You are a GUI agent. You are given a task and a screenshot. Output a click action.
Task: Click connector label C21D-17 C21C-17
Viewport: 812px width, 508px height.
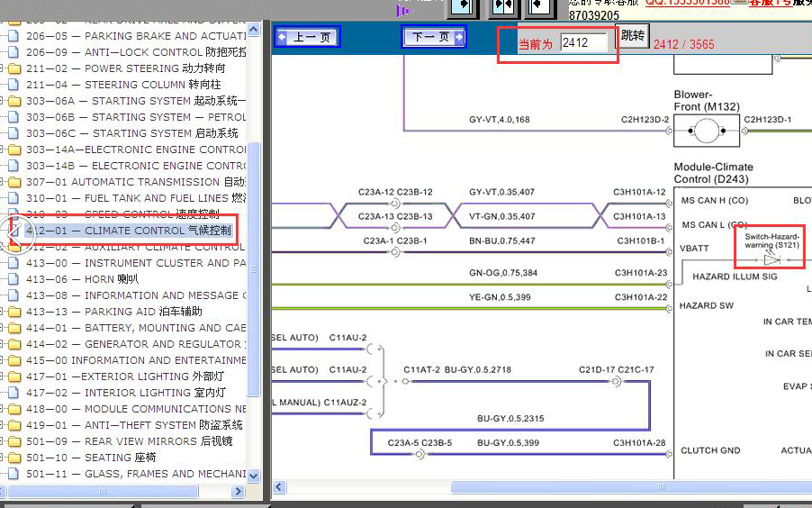tap(617, 370)
